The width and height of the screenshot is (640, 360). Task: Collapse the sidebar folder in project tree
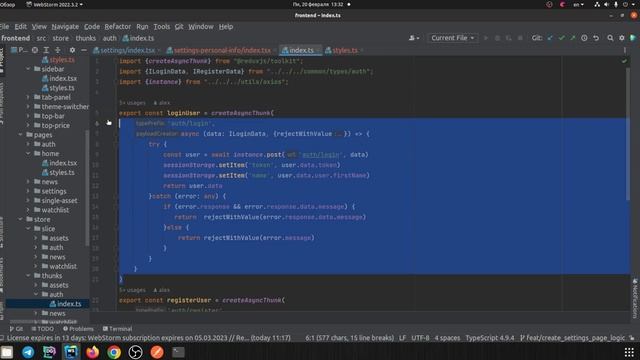(x=28, y=69)
